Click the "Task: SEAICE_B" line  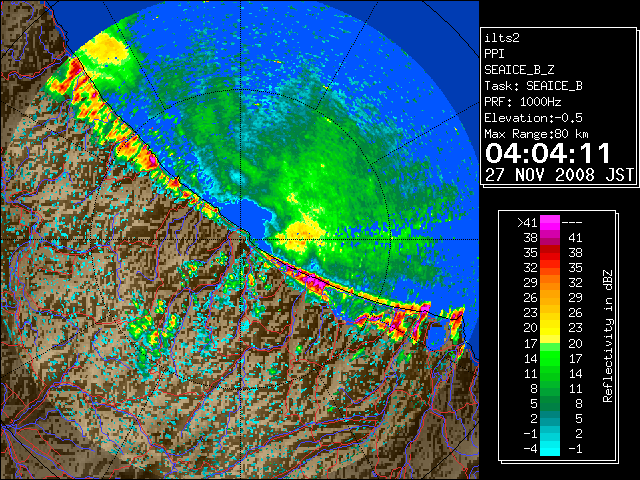tap(533, 86)
